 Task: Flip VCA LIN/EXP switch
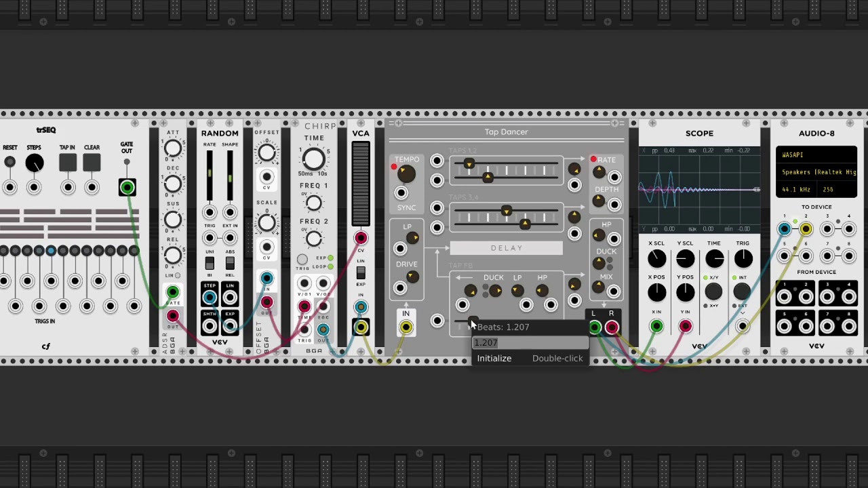(361, 272)
